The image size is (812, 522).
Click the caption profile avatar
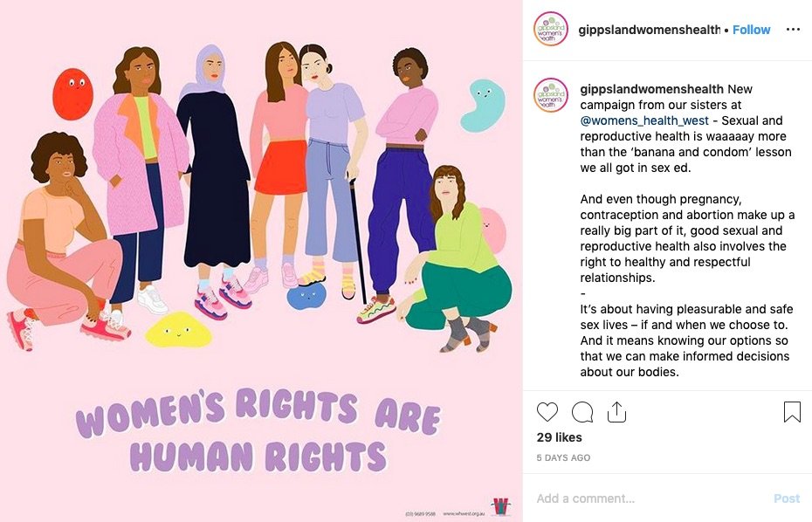551,95
